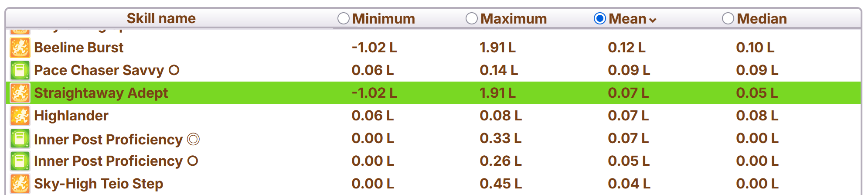
Task: Toggle sort direction arrow next to Mean
Action: pos(653,20)
